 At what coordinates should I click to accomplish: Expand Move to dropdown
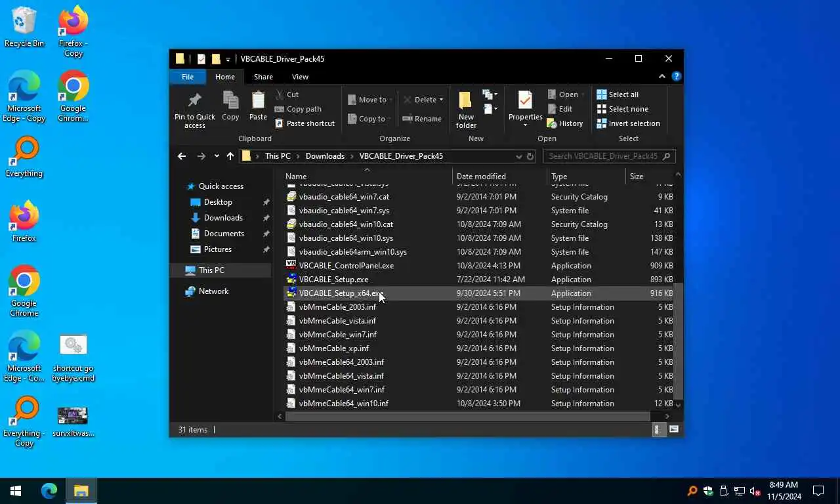pyautogui.click(x=390, y=100)
